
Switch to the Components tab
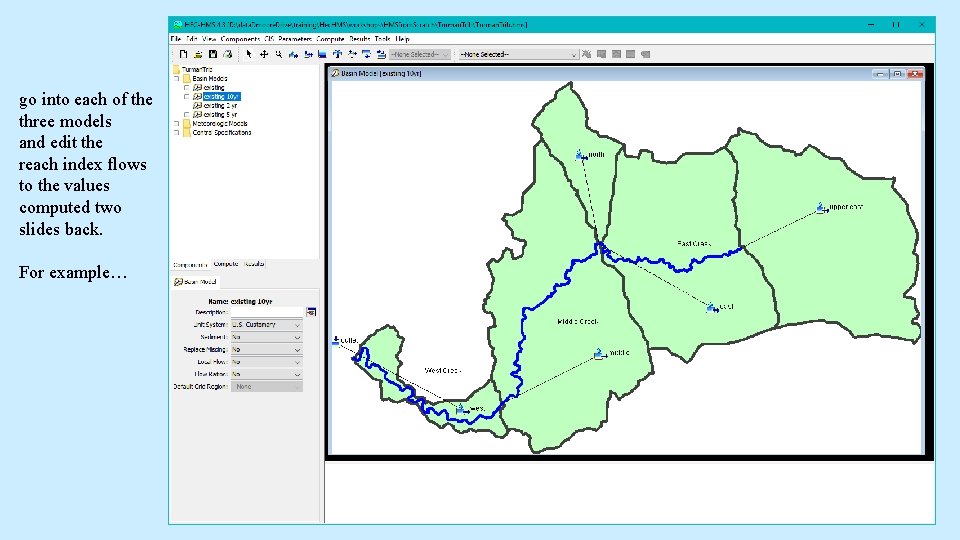click(190, 264)
